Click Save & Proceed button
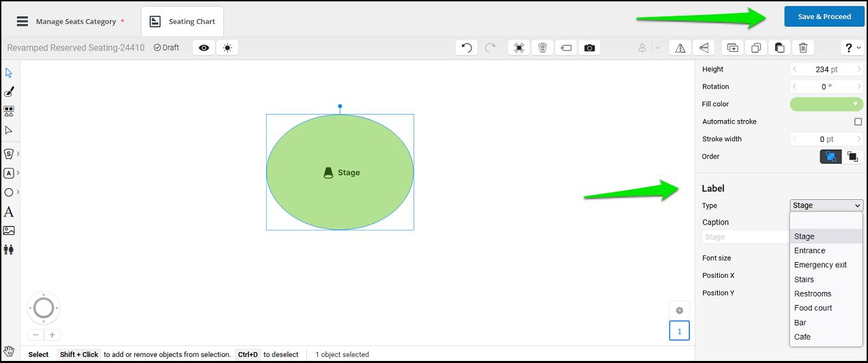 pyautogui.click(x=824, y=16)
